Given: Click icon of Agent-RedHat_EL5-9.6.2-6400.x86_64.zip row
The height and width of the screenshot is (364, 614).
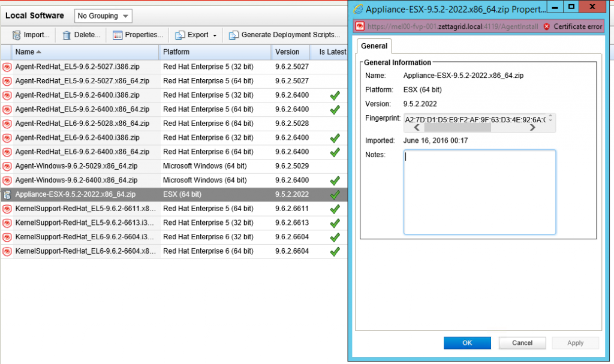Looking at the screenshot, I should point(7,109).
